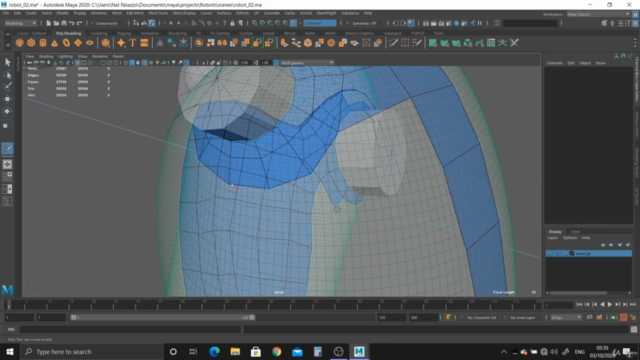Click the layer editor horizontal scrollbar

tap(589, 293)
